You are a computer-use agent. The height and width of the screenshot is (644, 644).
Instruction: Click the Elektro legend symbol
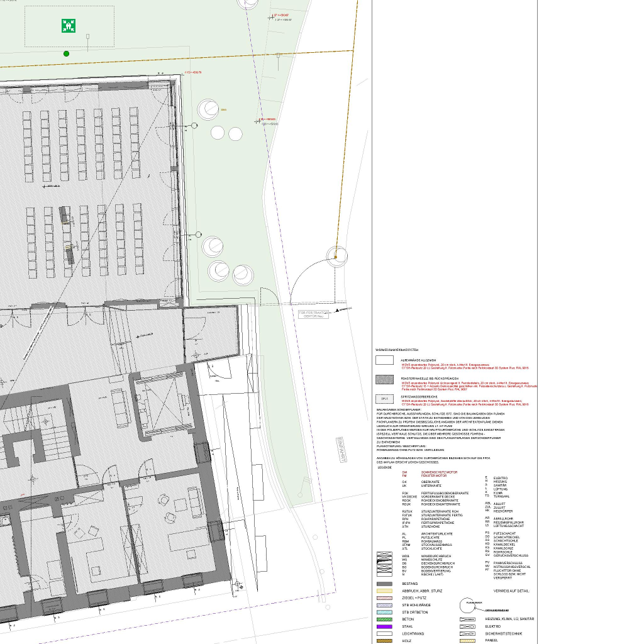(x=468, y=626)
